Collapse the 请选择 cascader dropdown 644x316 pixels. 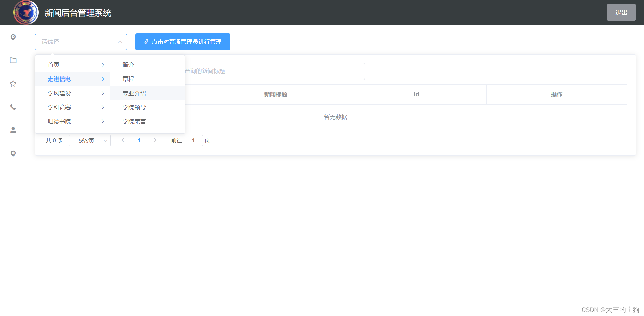[x=81, y=42]
